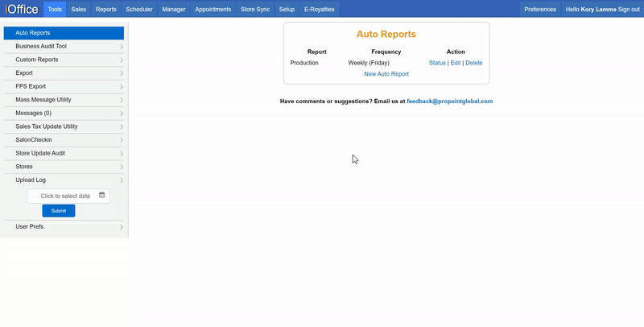This screenshot has height=327, width=644.
Task: Expand the Store Update Audit chevron
Action: [122, 153]
